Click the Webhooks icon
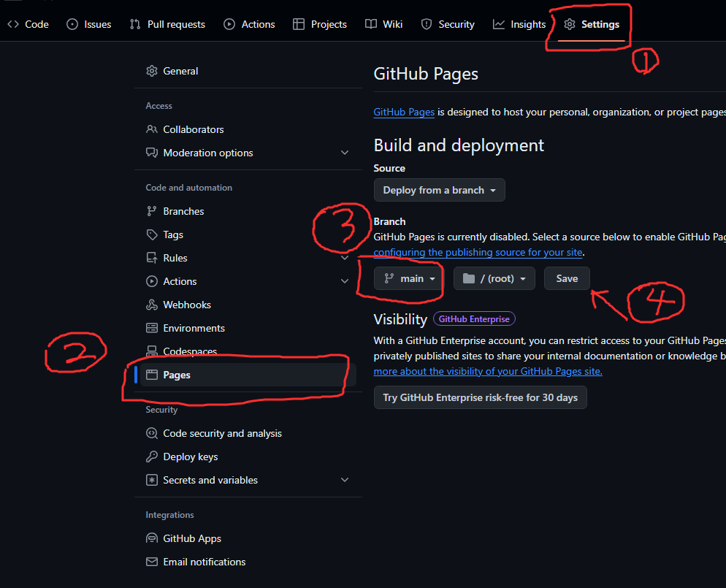This screenshot has width=726, height=588. click(152, 305)
